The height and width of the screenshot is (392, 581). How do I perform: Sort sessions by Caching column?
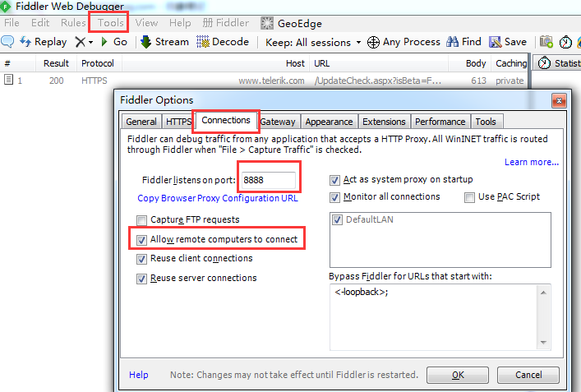tap(511, 63)
